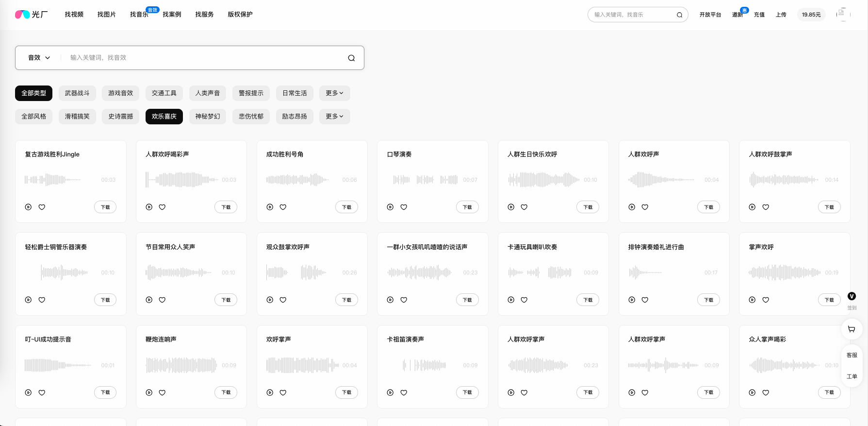Viewport: 868px width, 426px height.
Task: Open the 版权保护 menu
Action: coord(240,15)
